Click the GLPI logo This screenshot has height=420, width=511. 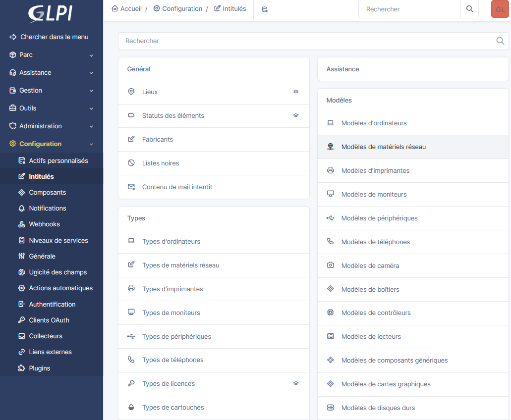click(51, 13)
